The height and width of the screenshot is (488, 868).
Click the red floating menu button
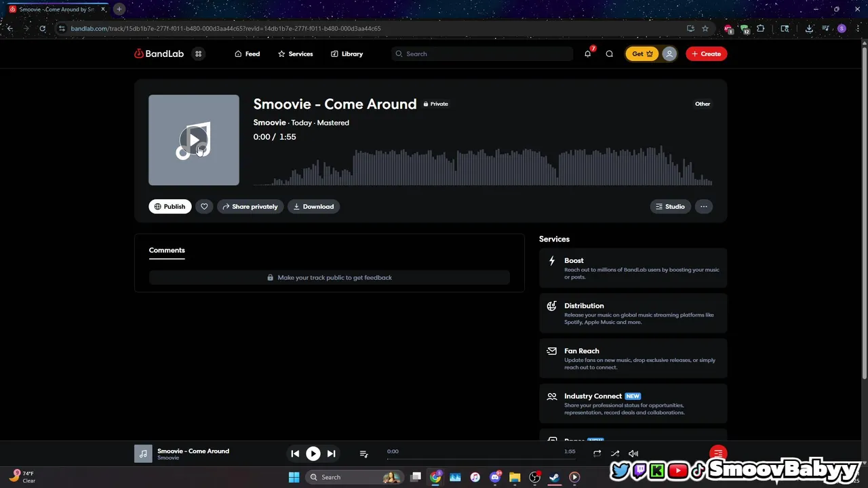pyautogui.click(x=718, y=453)
